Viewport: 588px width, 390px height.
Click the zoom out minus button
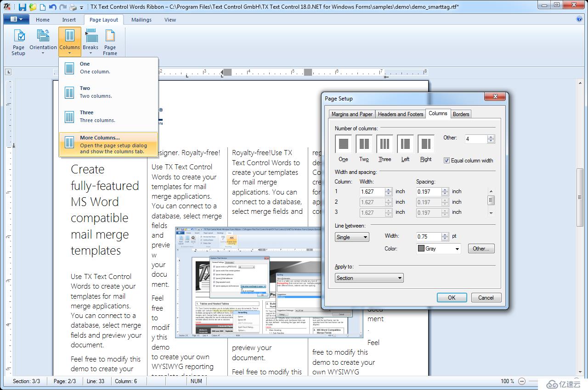(x=522, y=381)
